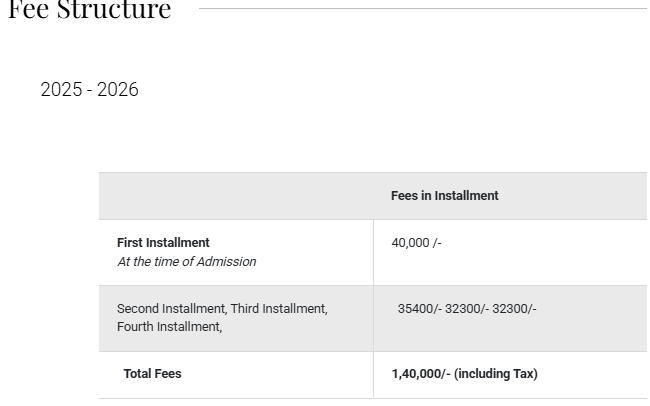Click blank area under Total Fees label
The height and width of the screenshot is (406, 650).
pos(152,389)
